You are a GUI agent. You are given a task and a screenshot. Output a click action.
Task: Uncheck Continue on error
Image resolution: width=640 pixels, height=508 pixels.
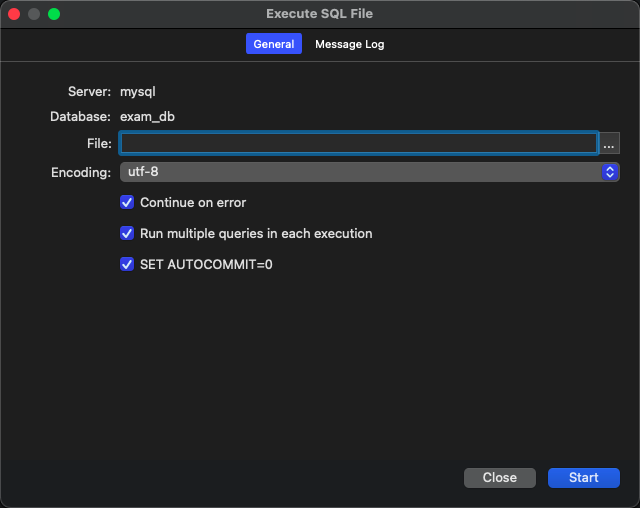click(127, 202)
